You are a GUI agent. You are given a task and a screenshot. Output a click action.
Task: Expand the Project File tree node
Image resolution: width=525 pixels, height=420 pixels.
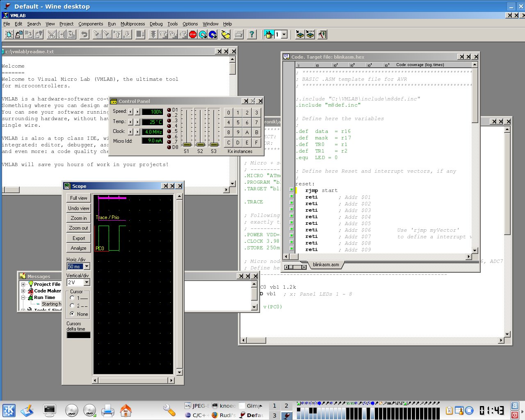tap(23, 284)
